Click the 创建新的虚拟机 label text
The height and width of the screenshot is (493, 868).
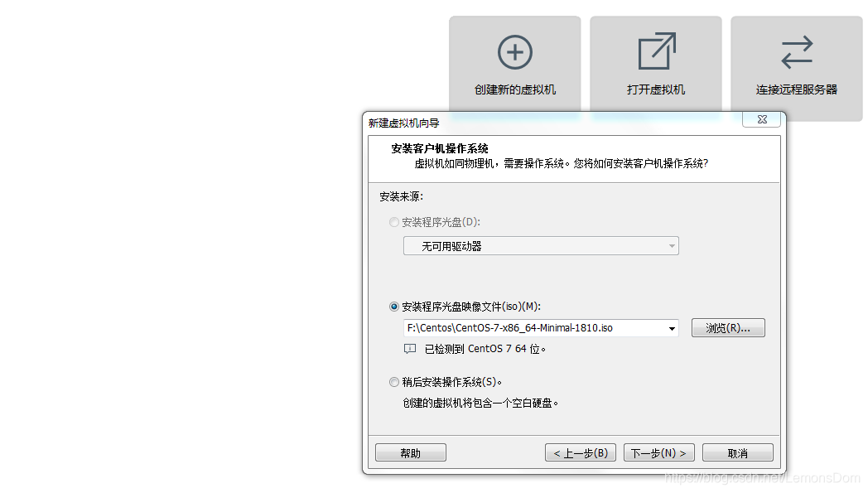[515, 89]
